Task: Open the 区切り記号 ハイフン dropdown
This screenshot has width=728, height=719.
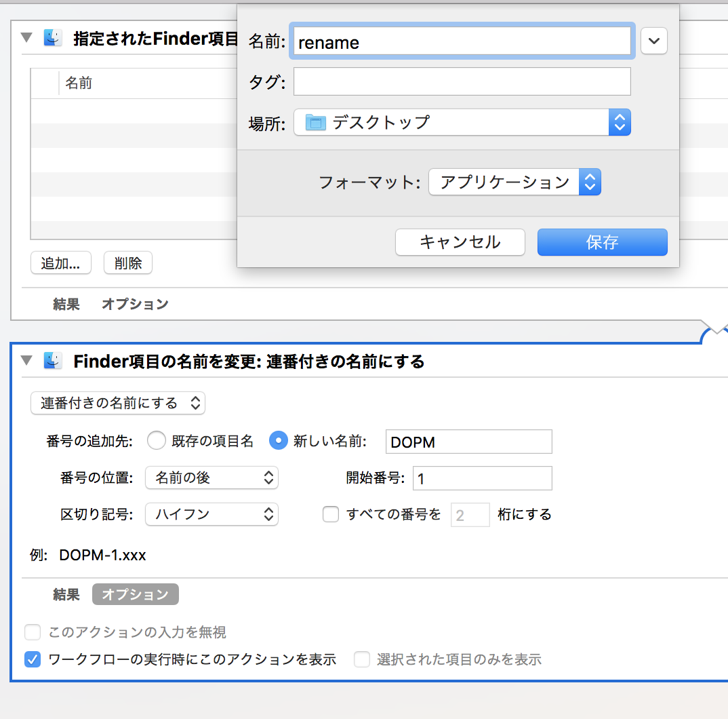Action: (211, 514)
